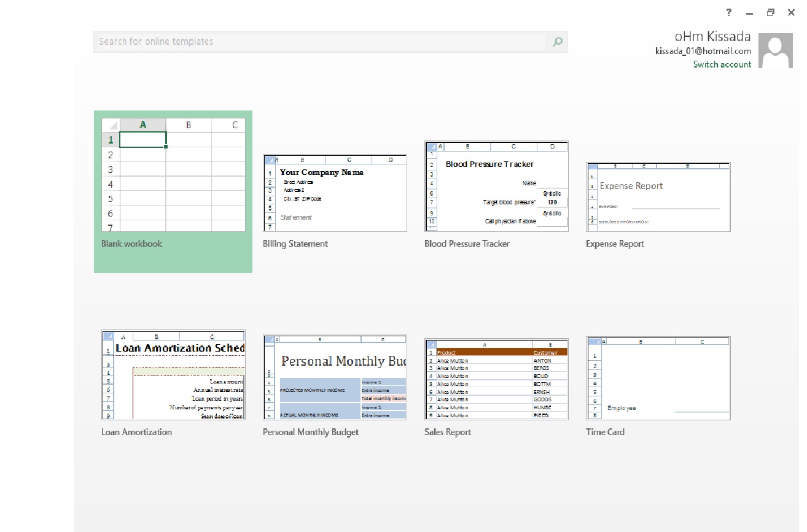Switch account using the green link
This screenshot has height=532, width=807.
pyautogui.click(x=722, y=64)
